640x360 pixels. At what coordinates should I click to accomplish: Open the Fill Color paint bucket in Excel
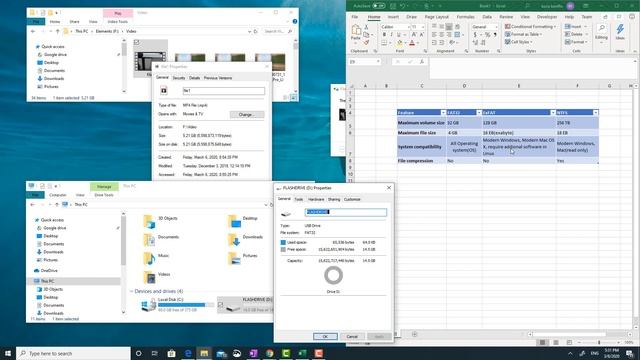400,42
